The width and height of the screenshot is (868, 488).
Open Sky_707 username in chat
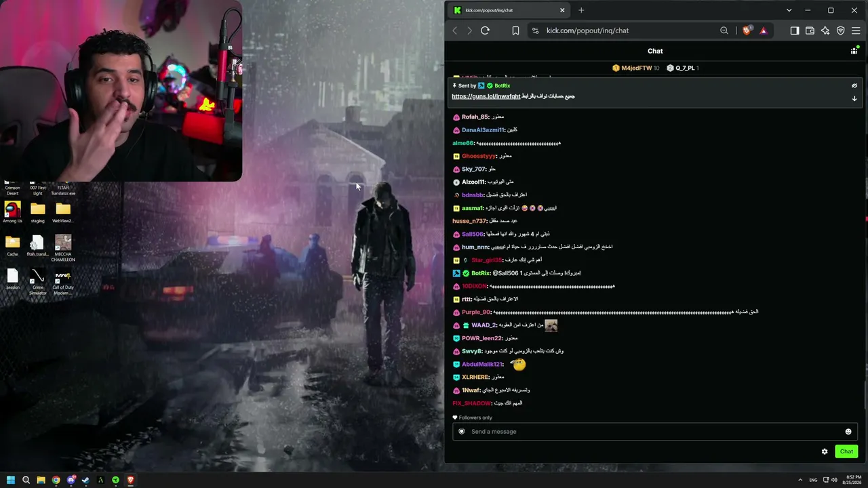click(x=474, y=169)
